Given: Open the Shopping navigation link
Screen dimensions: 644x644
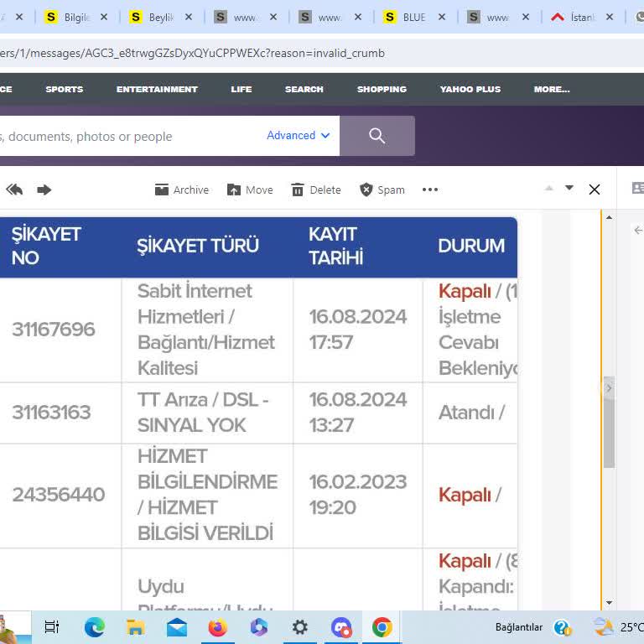Looking at the screenshot, I should [382, 89].
